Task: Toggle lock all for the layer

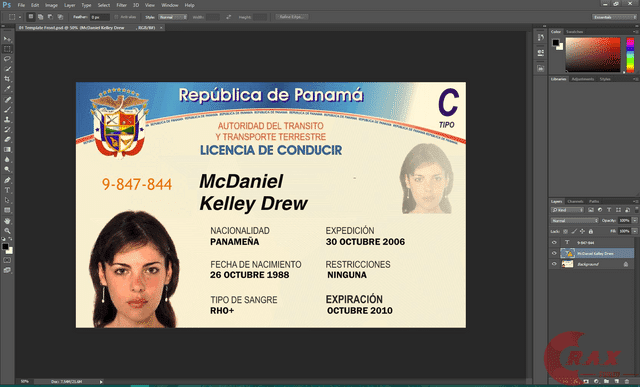Action: (x=590, y=231)
